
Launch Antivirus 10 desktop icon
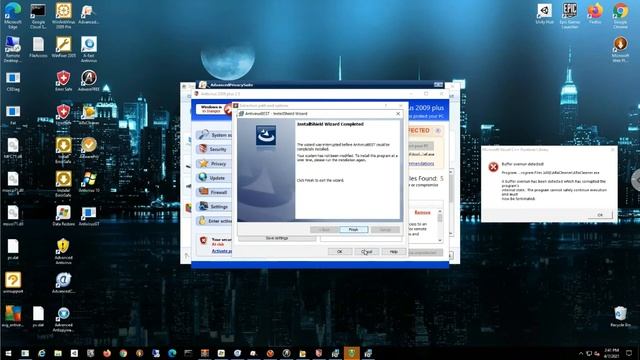(x=89, y=182)
